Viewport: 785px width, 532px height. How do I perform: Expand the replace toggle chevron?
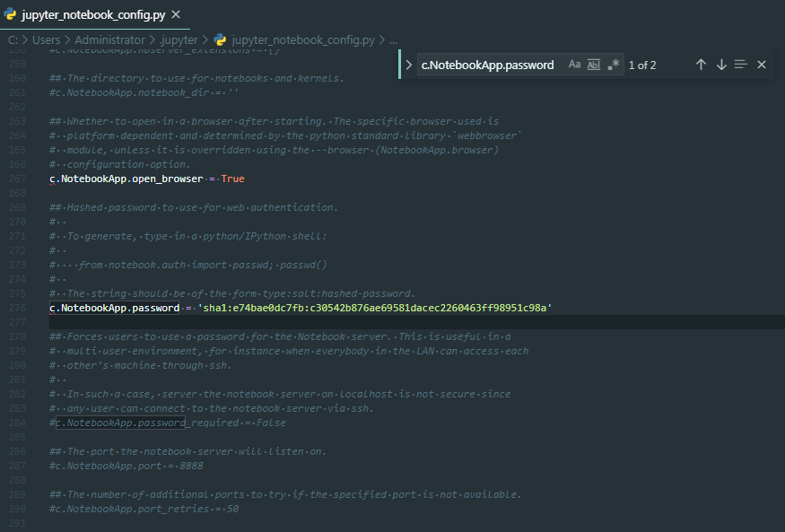coord(409,65)
